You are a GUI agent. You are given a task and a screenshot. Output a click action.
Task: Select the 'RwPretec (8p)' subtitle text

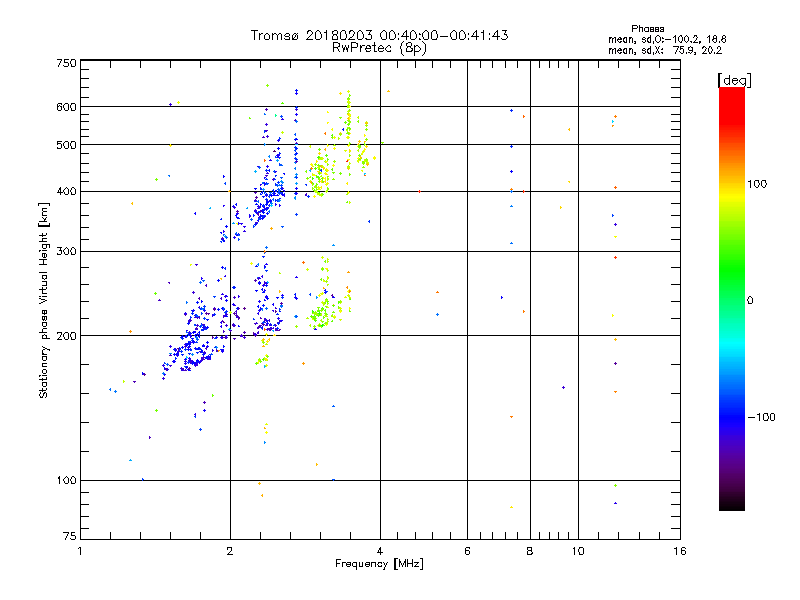coord(379,48)
